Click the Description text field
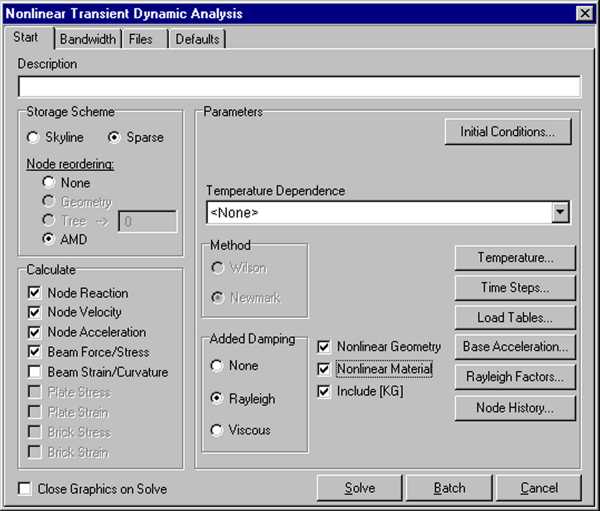 click(299, 86)
